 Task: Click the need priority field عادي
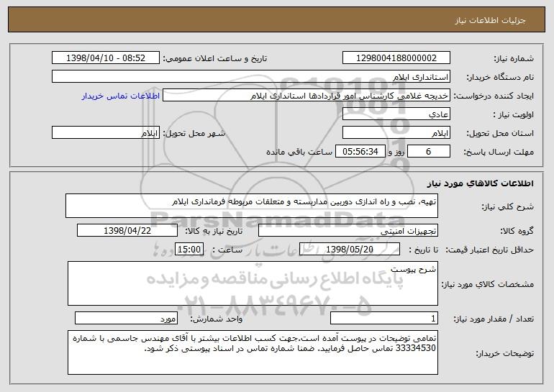[x=396, y=114]
